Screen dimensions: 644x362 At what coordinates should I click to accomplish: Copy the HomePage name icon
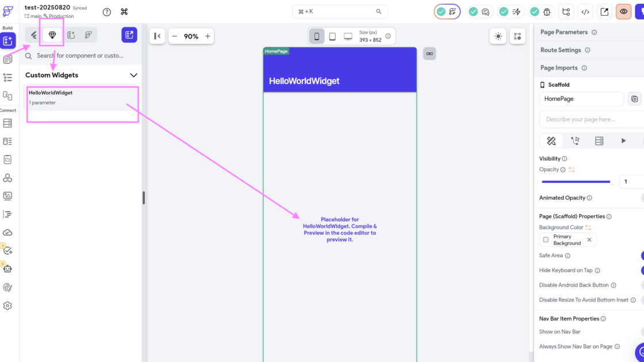coord(635,99)
